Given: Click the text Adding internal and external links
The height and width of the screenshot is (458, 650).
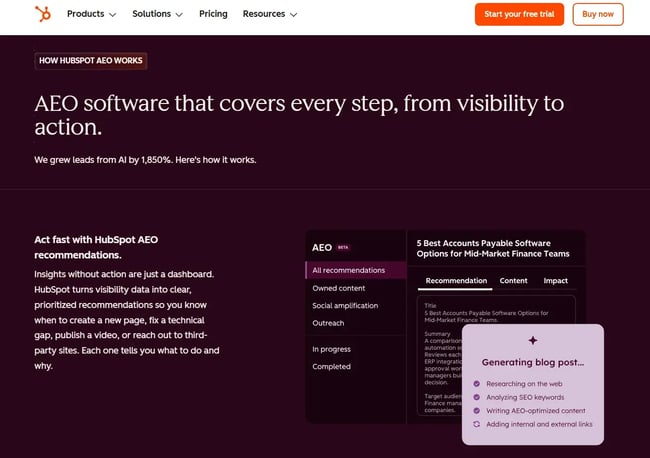Looking at the screenshot, I should [539, 424].
